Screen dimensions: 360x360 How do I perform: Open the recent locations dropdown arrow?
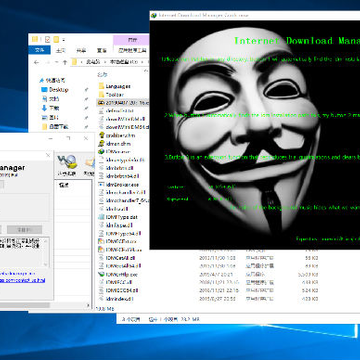pos(56,62)
